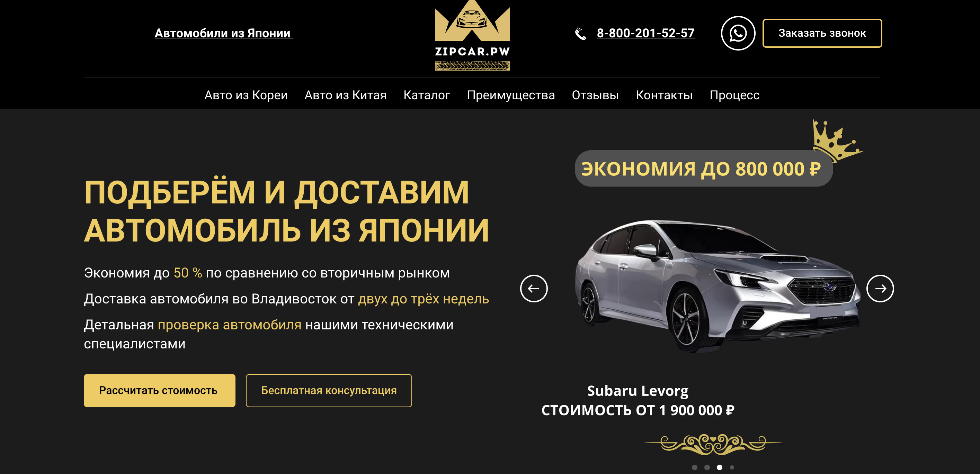Screen dimensions: 980x474
Task: Select the fourth carousel dot
Action: [732, 467]
